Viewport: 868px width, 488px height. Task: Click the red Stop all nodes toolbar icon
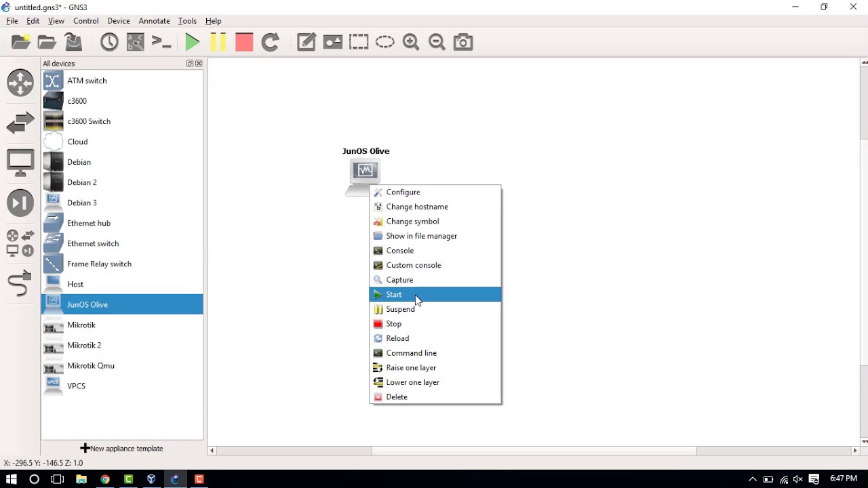[x=244, y=42]
